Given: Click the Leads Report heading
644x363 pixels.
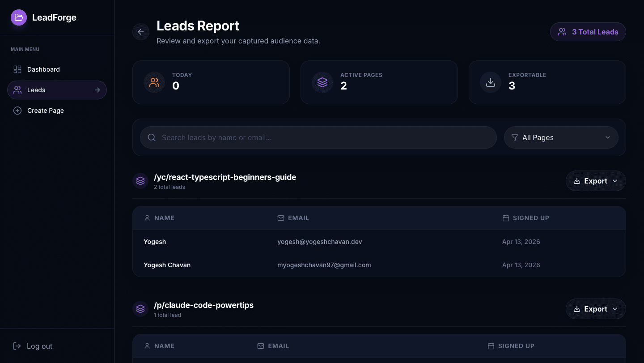Looking at the screenshot, I should coord(198,26).
